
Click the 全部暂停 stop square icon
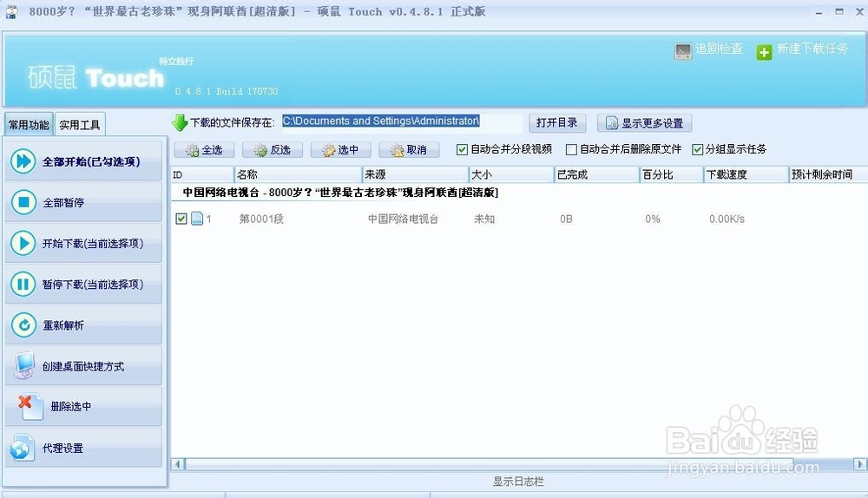coord(23,202)
